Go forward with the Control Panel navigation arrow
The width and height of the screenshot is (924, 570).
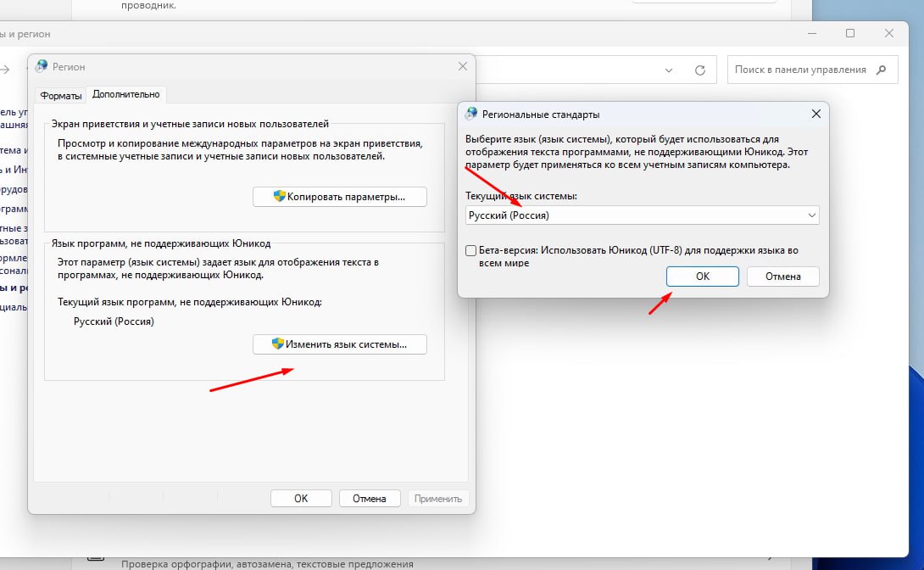(x=5, y=70)
